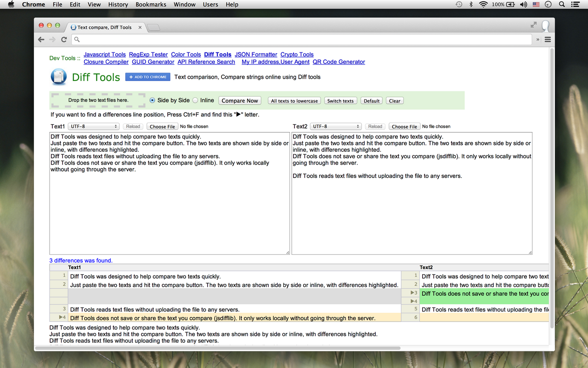The width and height of the screenshot is (588, 368).
Task: Open the Javascript Tools link
Action: pyautogui.click(x=105, y=54)
